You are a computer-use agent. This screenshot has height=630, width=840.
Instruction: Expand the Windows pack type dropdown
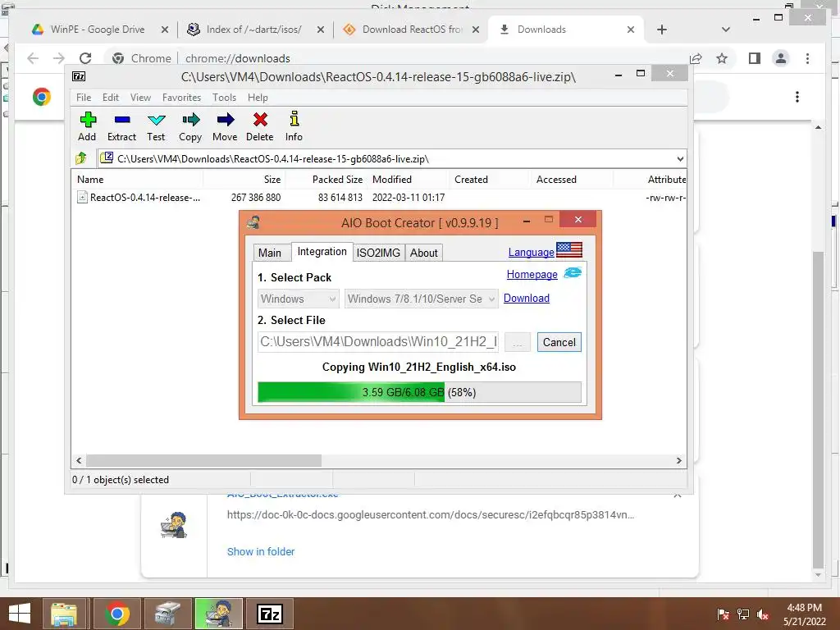[298, 299]
